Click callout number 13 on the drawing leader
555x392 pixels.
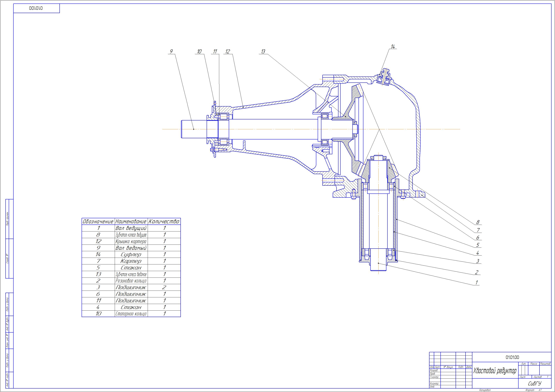tap(263, 51)
